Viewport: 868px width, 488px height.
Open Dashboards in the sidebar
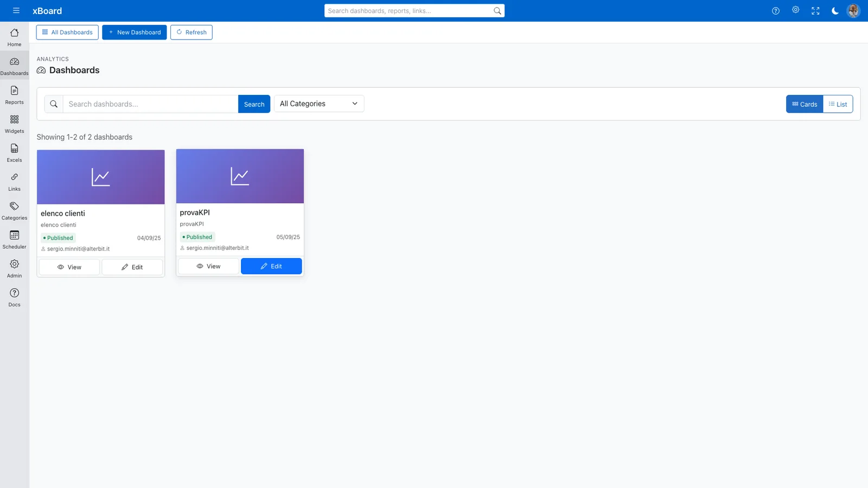point(15,66)
